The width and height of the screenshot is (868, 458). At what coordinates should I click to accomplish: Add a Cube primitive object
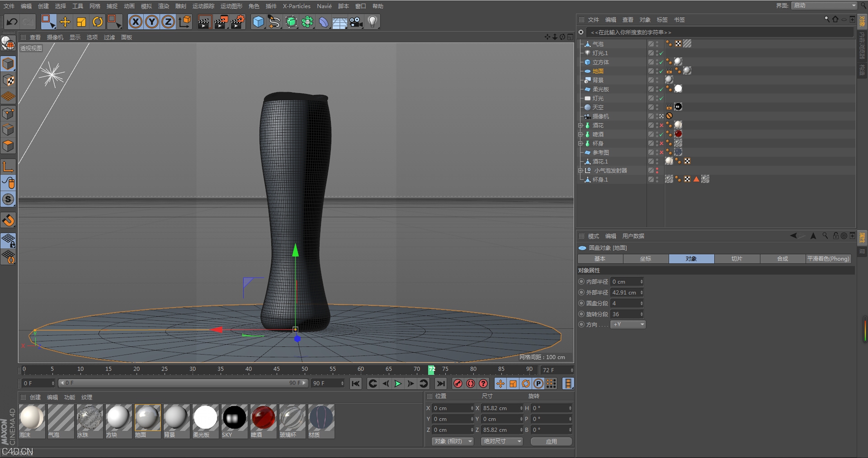(x=258, y=22)
